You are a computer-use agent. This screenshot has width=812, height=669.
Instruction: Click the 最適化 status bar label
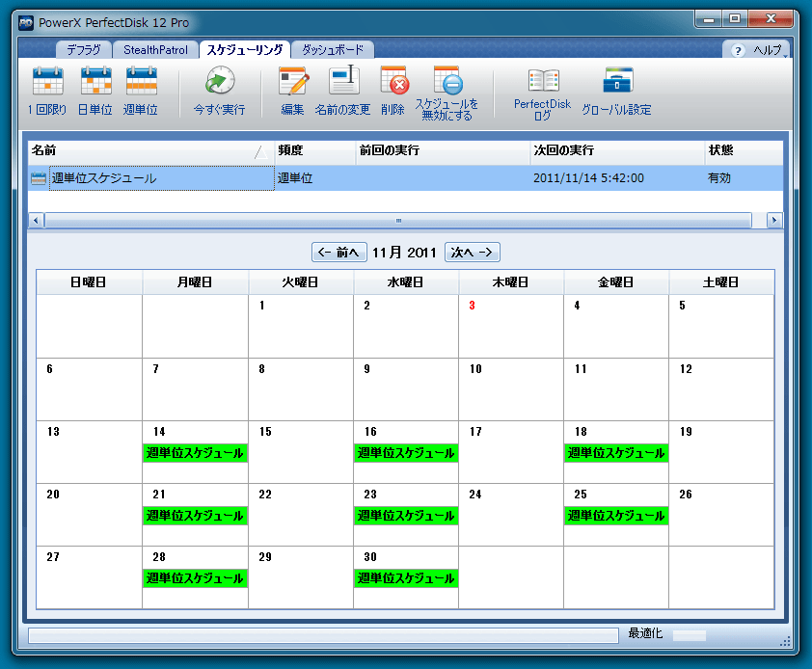click(x=645, y=633)
